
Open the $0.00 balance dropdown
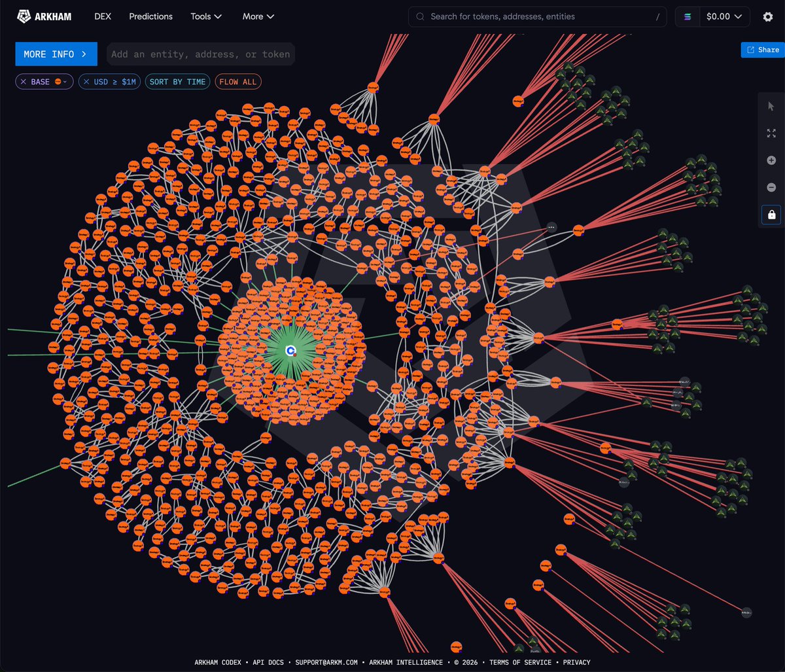point(724,17)
